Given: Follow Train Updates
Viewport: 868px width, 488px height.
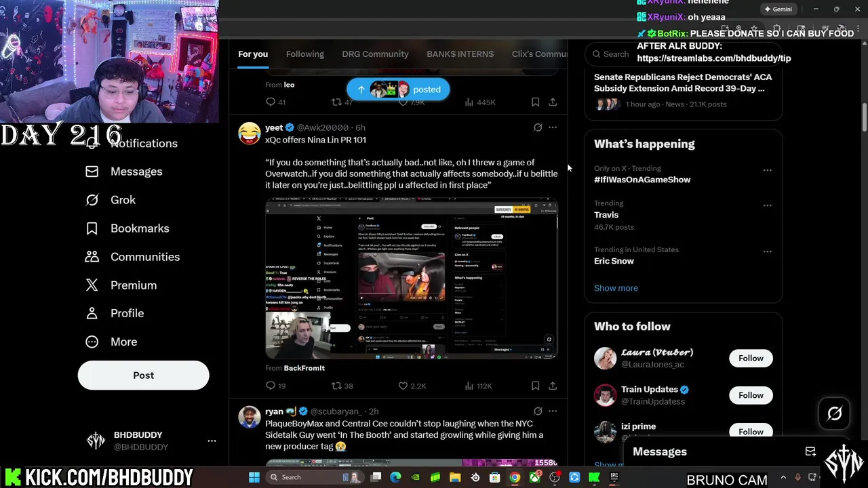Looking at the screenshot, I should pyautogui.click(x=751, y=395).
